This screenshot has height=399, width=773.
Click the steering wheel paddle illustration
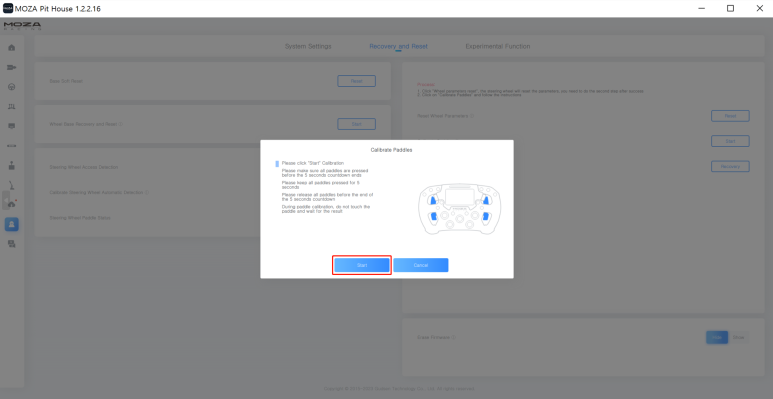click(x=459, y=208)
